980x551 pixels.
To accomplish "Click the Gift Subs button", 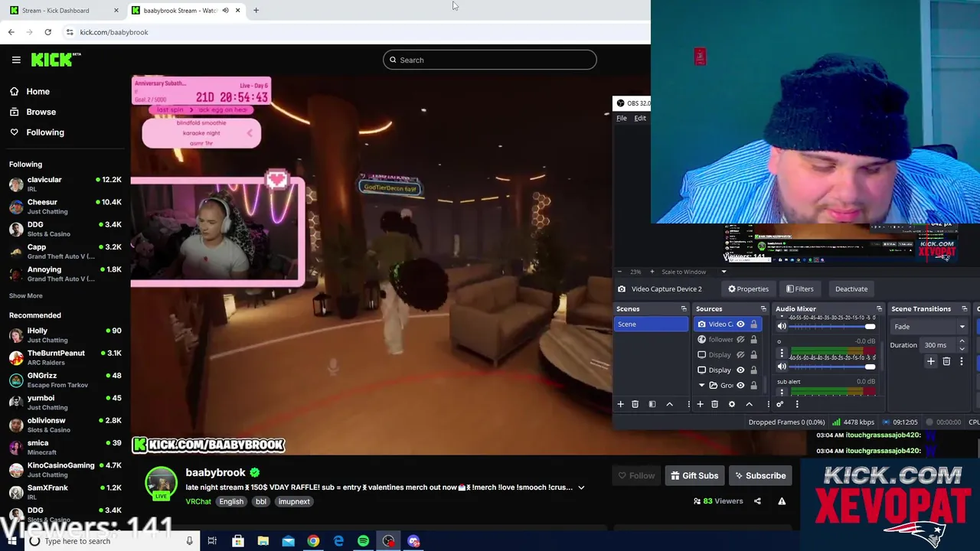I will [694, 476].
